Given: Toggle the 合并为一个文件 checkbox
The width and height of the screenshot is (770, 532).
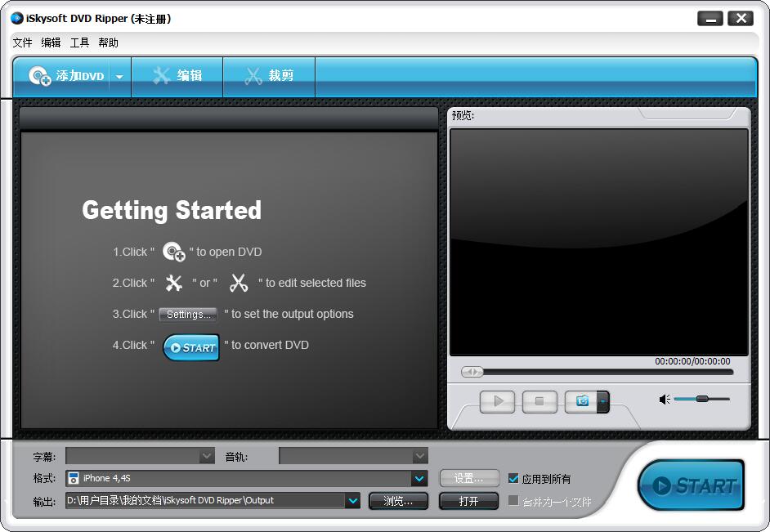Looking at the screenshot, I should coord(513,501).
